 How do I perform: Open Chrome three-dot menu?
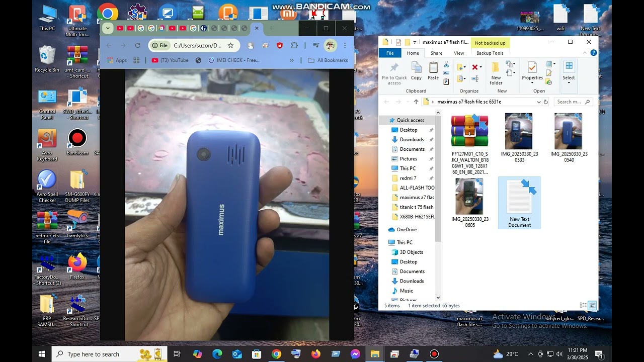(345, 45)
